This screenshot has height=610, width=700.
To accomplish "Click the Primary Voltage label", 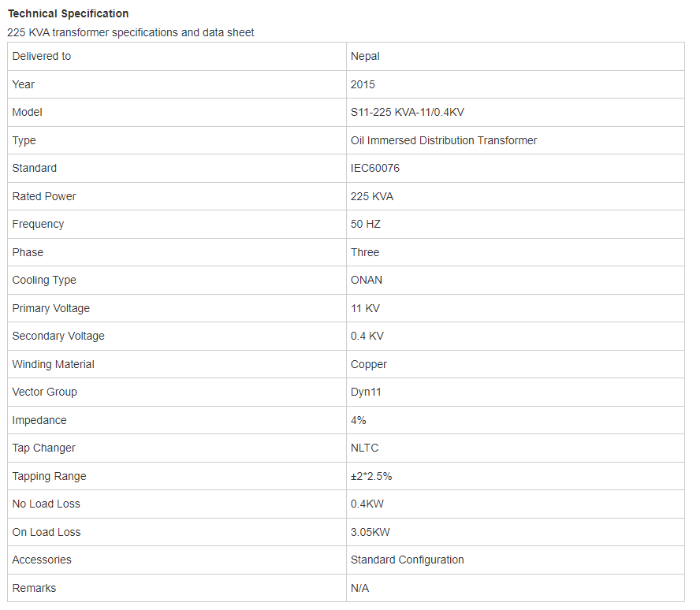I will [51, 308].
